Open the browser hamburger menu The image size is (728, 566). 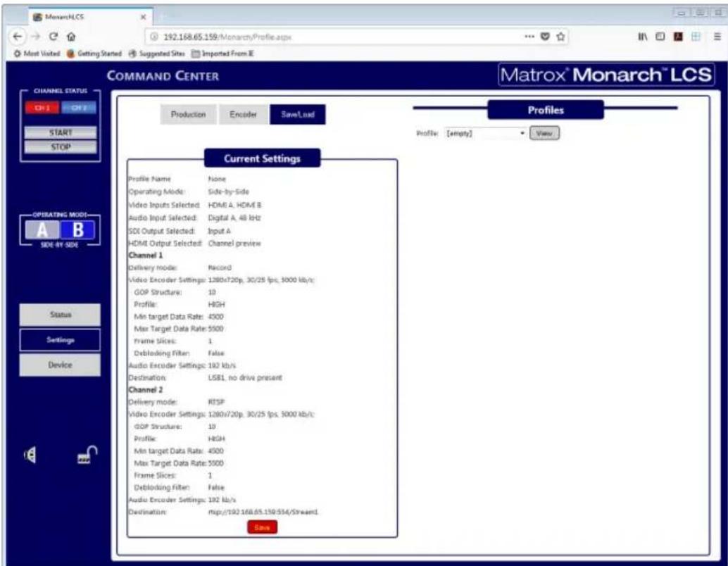click(717, 36)
